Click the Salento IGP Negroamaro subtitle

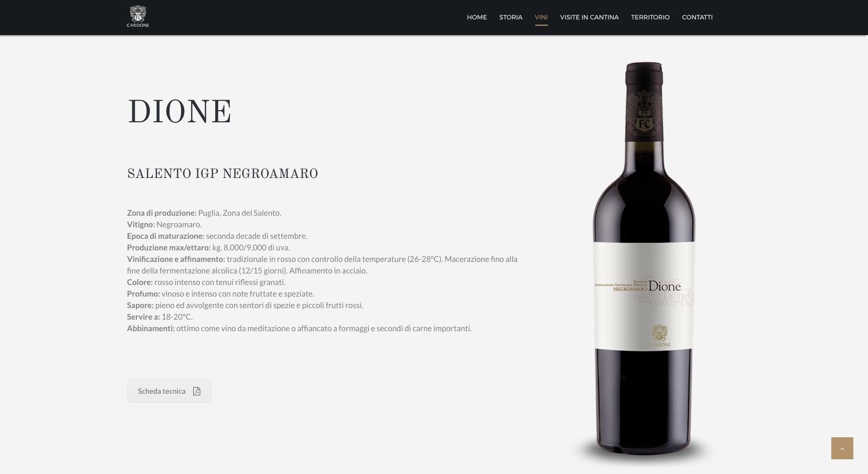point(223,174)
